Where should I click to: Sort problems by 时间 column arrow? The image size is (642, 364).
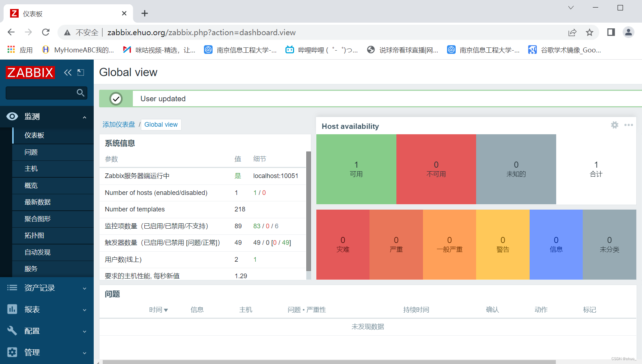[166, 310]
